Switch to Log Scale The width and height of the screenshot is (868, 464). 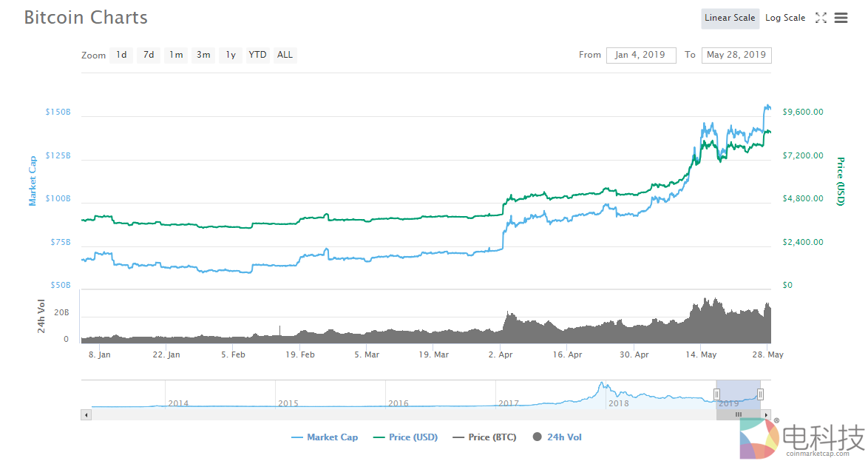coord(784,18)
